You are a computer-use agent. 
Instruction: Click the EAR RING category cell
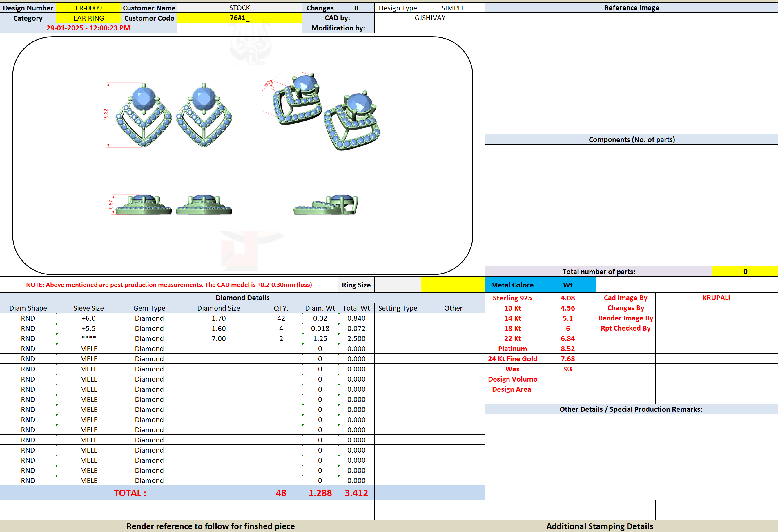[88, 18]
